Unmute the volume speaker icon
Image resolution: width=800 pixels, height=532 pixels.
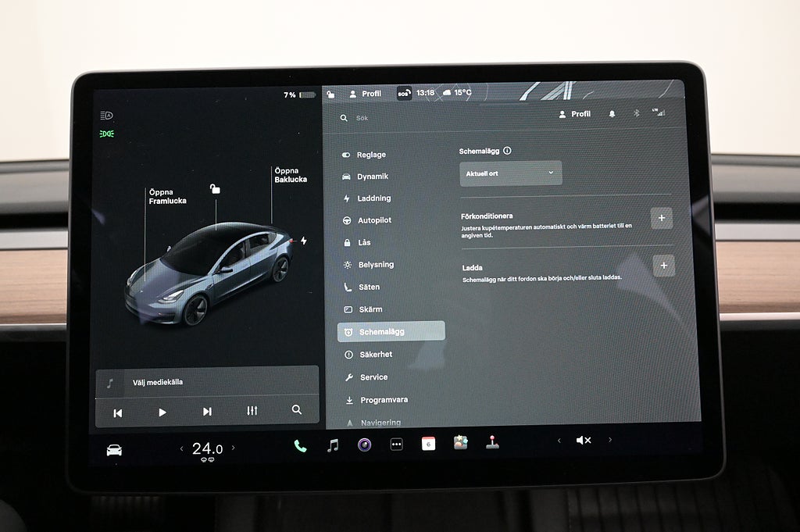click(x=584, y=441)
